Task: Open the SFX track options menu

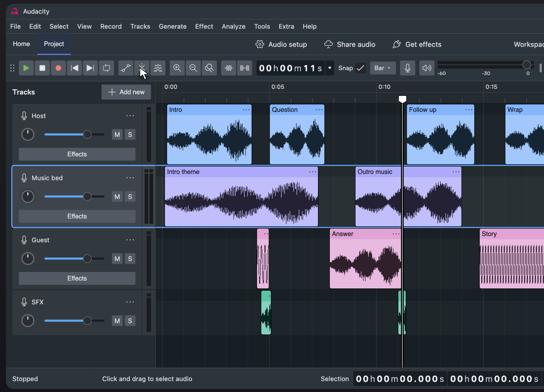Action: pos(130,302)
